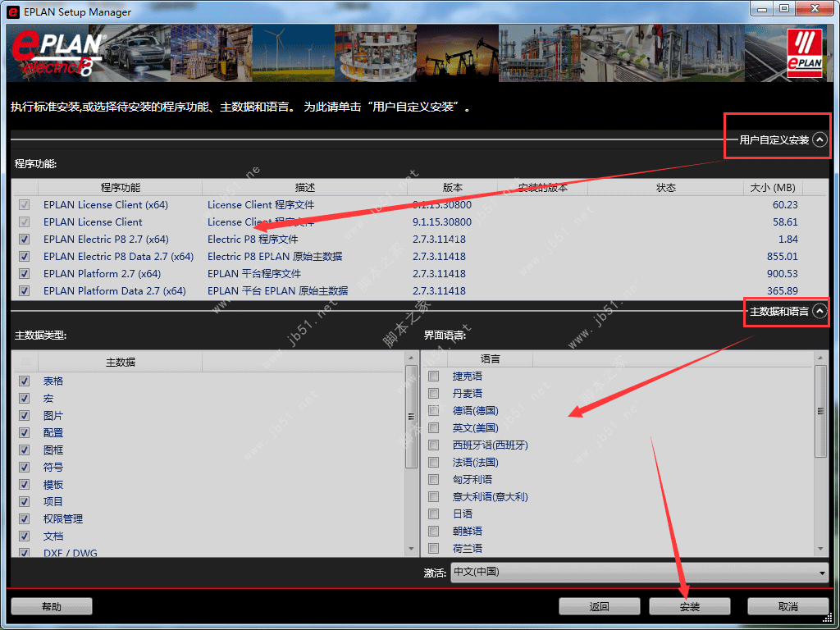Click the 返回 back button
This screenshot has width=840, height=630.
(600, 606)
